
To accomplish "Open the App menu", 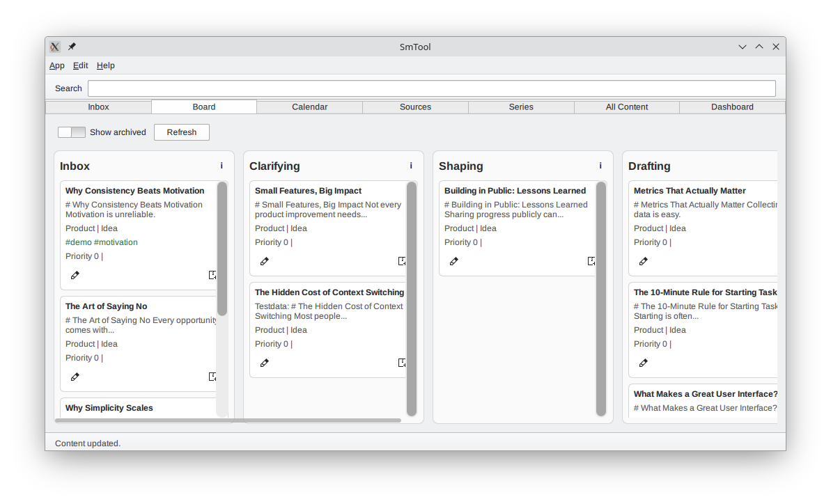I will pos(56,65).
